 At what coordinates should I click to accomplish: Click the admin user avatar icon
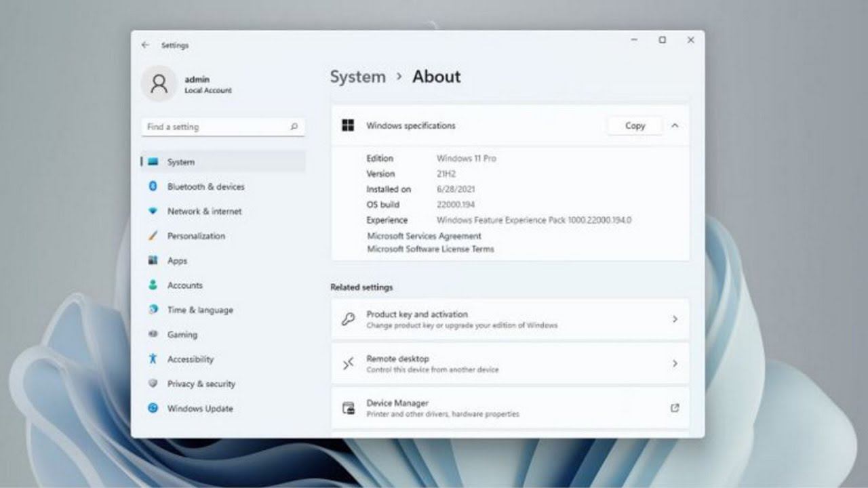coord(159,84)
